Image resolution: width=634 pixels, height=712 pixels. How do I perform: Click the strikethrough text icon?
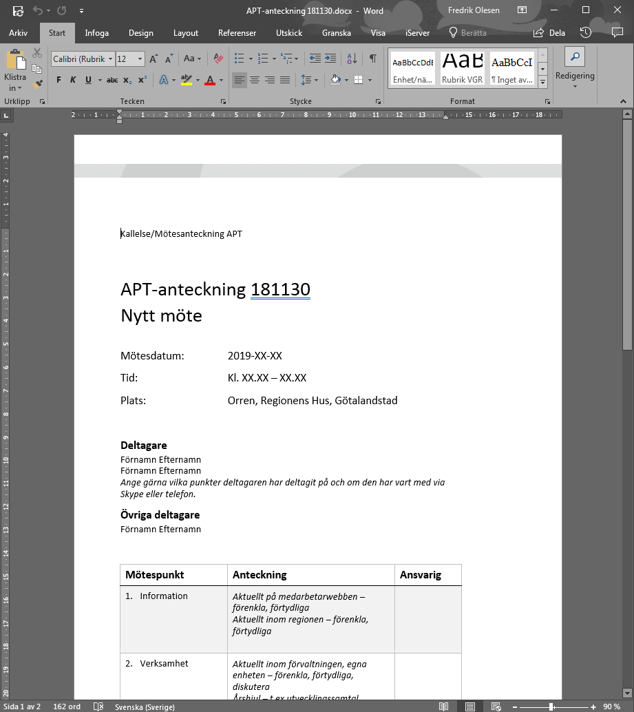click(112, 80)
